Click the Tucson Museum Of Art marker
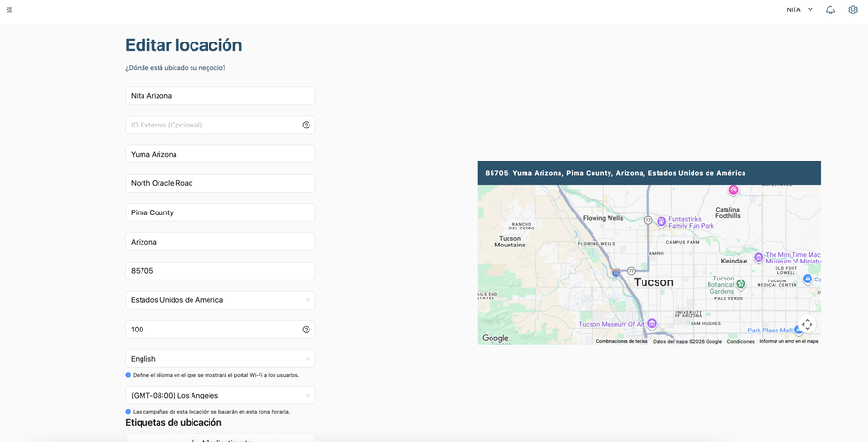868x442 pixels. [652, 323]
